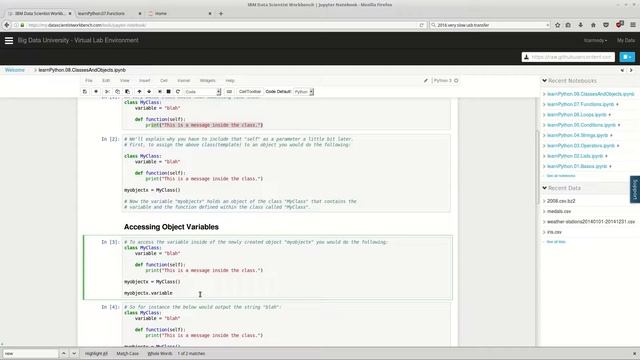This screenshot has width=640, height=360.
Task: Click the CellToolbar button
Action: click(249, 92)
